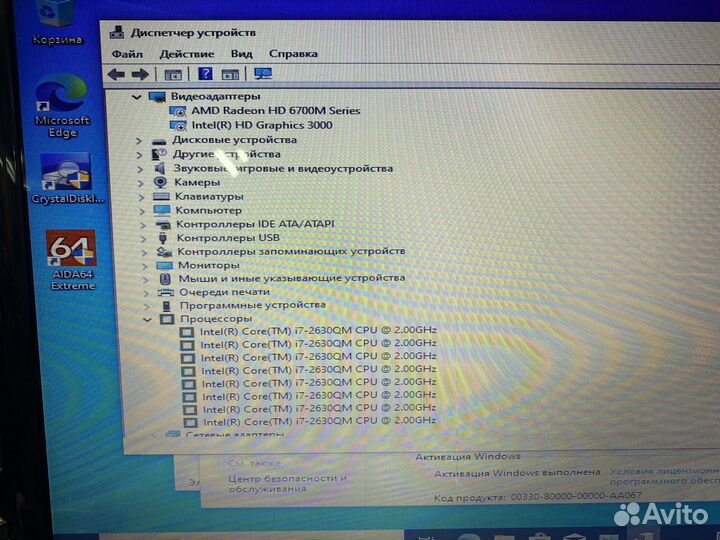Open the Файл menu
This screenshot has height=540, width=720.
point(127,54)
